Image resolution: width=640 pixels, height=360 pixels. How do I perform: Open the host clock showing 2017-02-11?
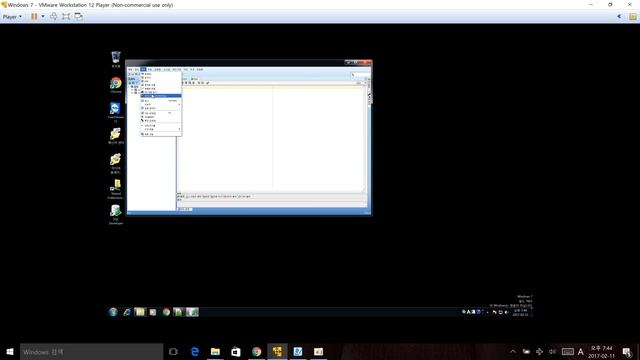(x=602, y=351)
